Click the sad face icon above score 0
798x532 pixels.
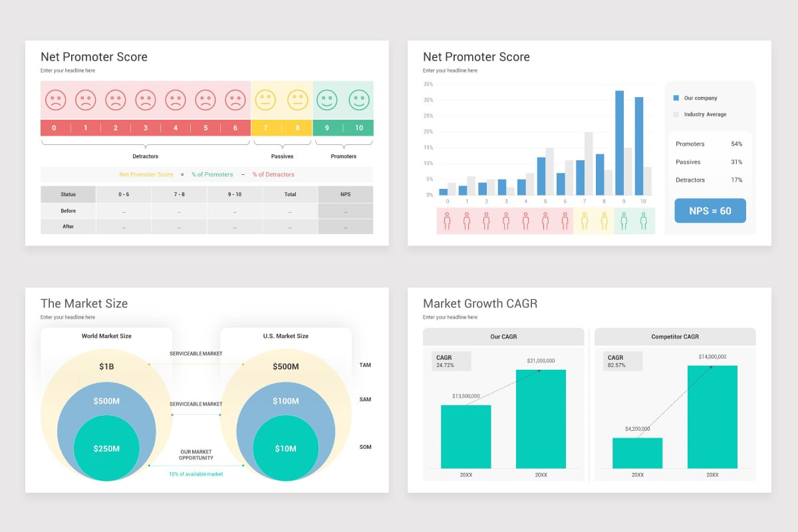(x=55, y=100)
